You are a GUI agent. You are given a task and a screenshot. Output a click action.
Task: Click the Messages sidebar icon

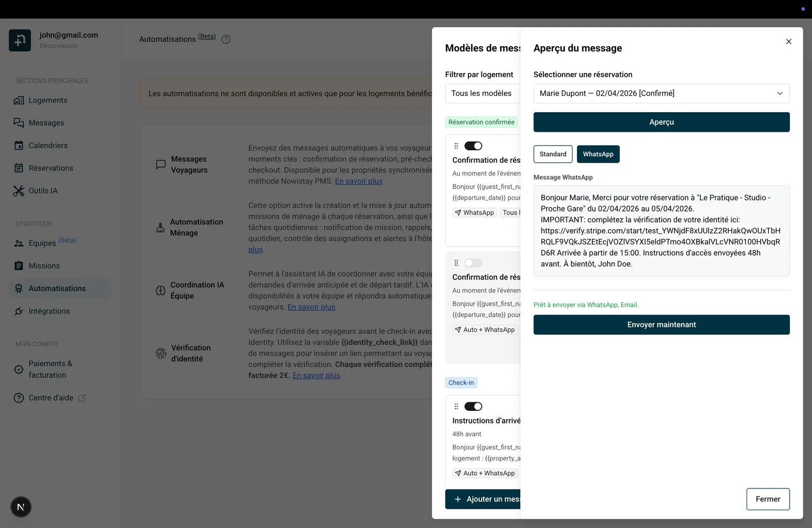coord(19,123)
